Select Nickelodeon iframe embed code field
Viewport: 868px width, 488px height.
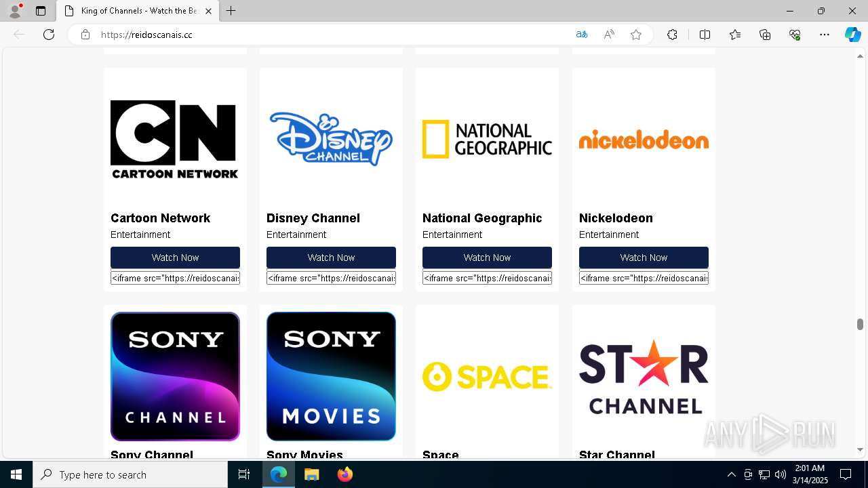(x=644, y=278)
